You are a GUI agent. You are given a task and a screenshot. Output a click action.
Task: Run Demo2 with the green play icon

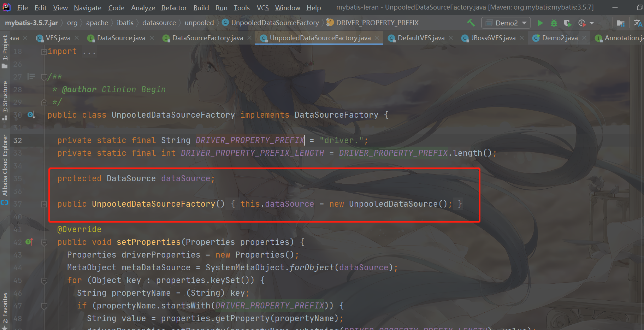(x=540, y=23)
